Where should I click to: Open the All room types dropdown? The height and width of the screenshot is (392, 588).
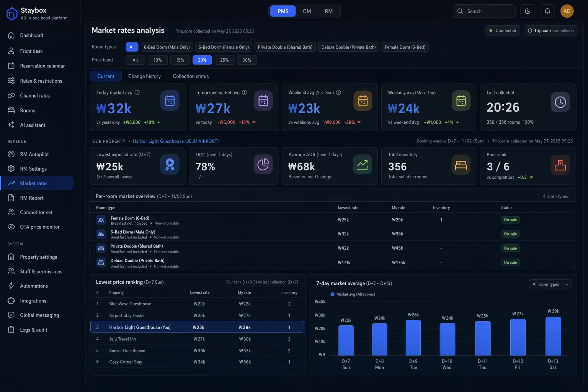[x=550, y=284]
